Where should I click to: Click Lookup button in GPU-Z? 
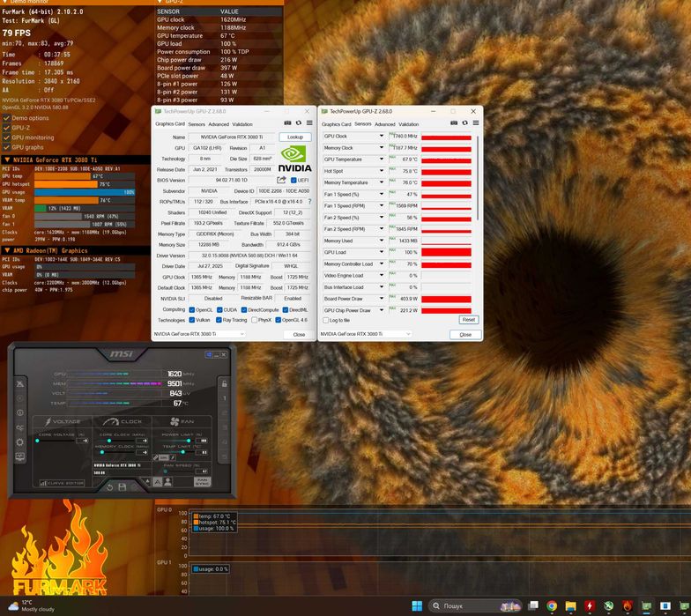[x=295, y=137]
